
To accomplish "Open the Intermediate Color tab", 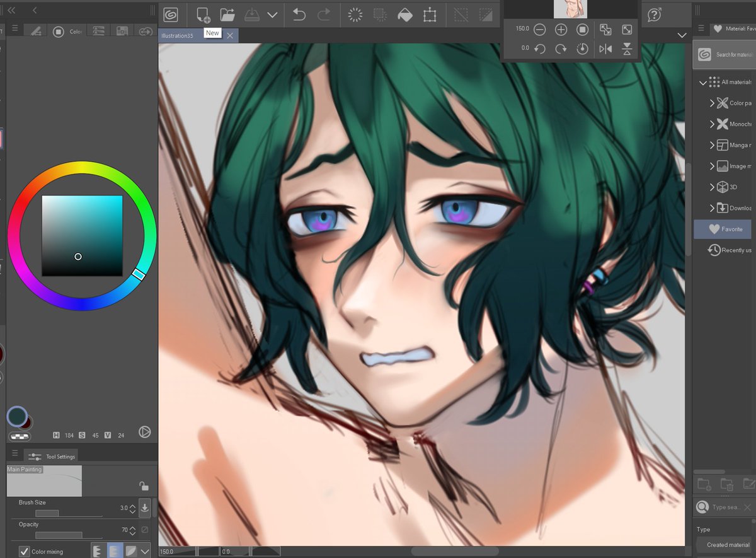I will point(146,31).
